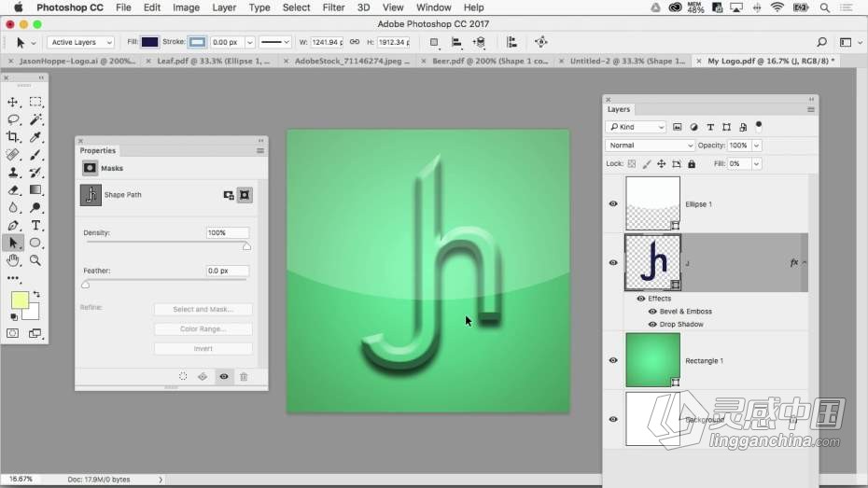This screenshot has height=488, width=868.
Task: Hide the Ellipse 1 layer
Action: click(x=613, y=203)
